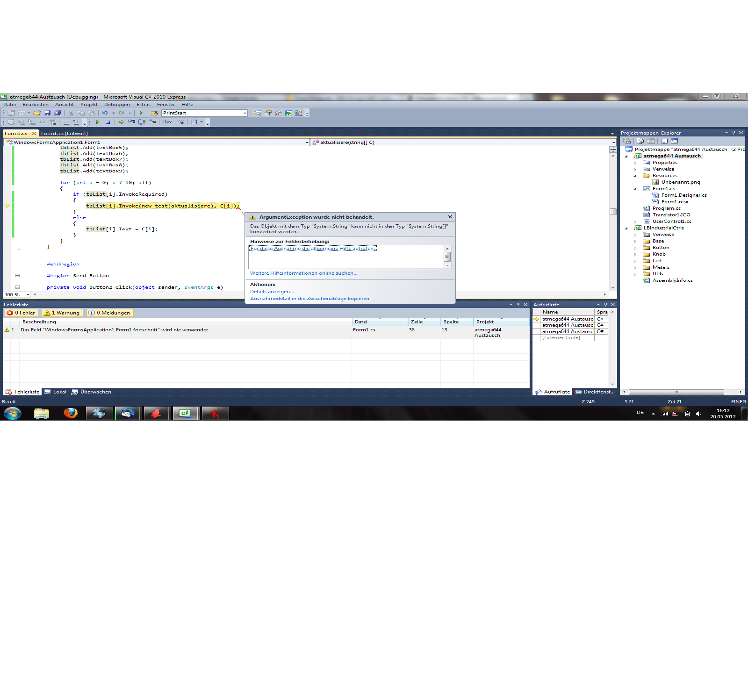Screen dimensions: 748x700
Task: Start debugging with the green play icon in the standard toolbar
Action: pyautogui.click(x=141, y=113)
